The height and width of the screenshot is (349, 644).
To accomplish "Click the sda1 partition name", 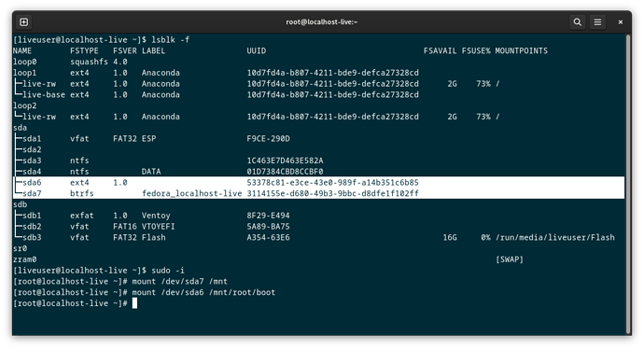I will click(x=32, y=138).
